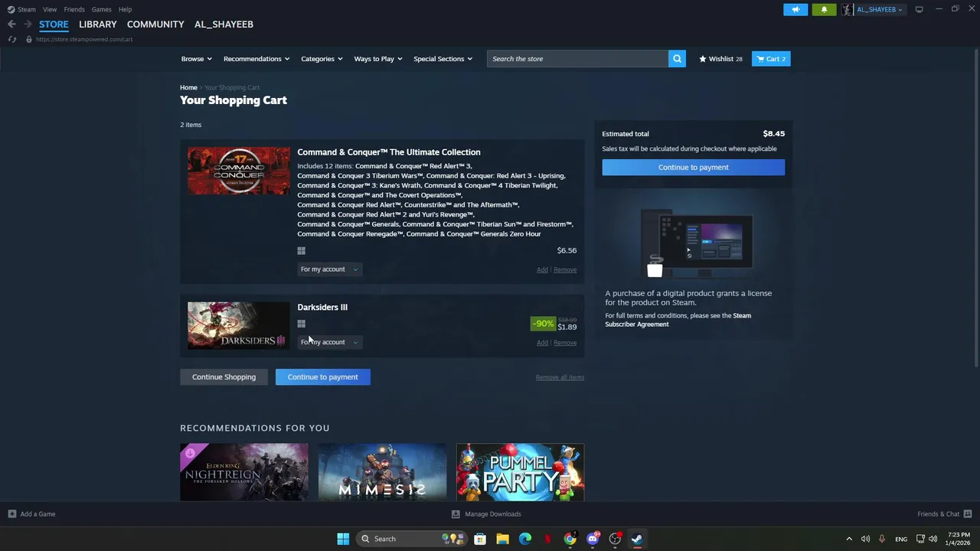The width and height of the screenshot is (980, 551).
Task: Click Add a Game plus icon
Action: coord(11,514)
